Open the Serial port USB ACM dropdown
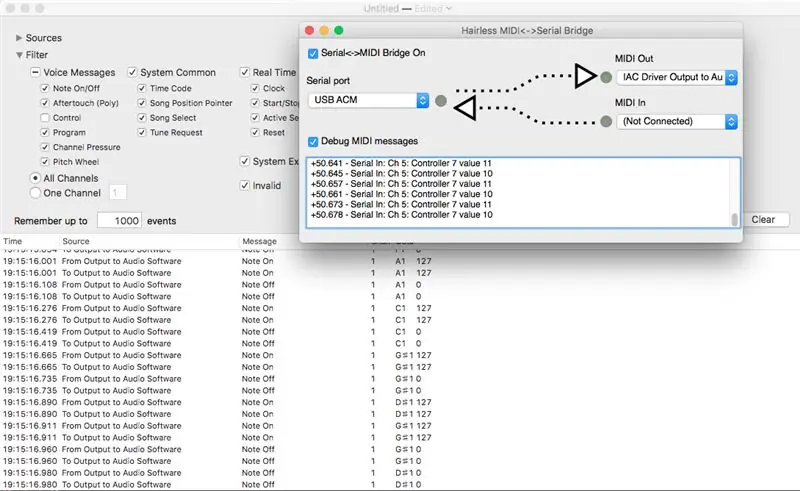Screen dimensions: 800x491 (x=368, y=100)
